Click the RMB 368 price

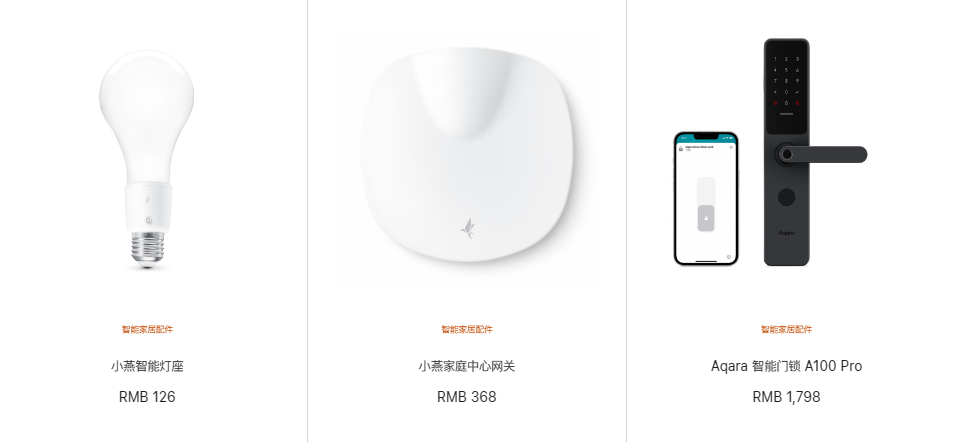(467, 397)
